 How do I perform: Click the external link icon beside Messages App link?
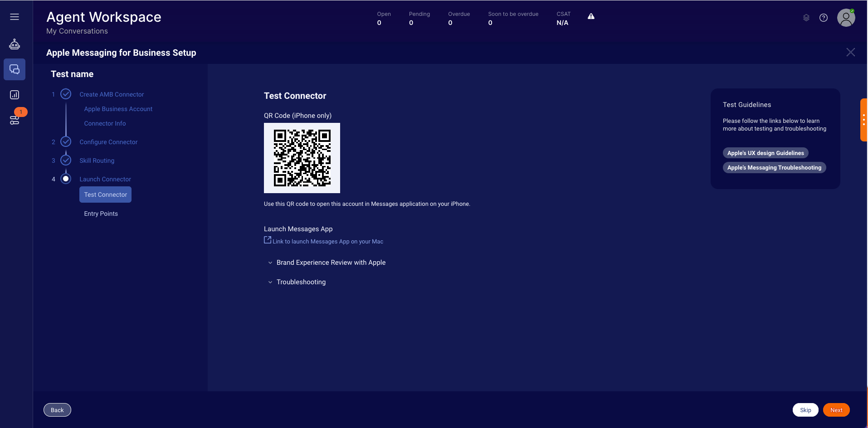[x=268, y=240]
